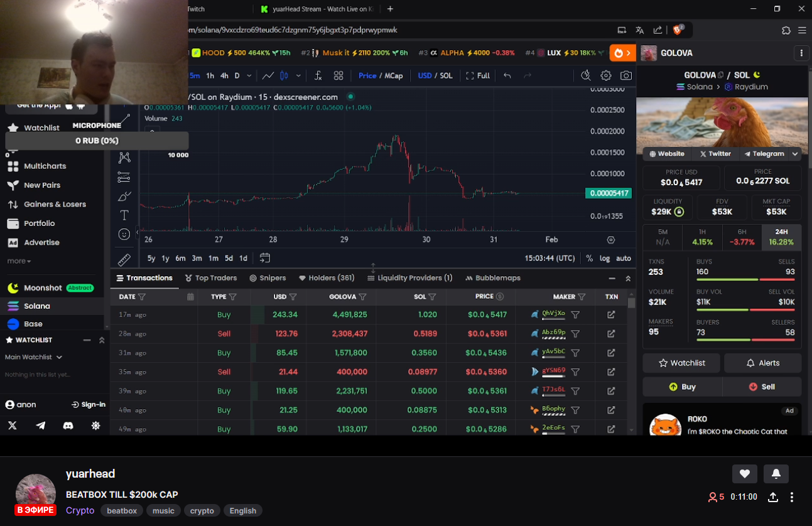Share the stream via upload icon
This screenshot has height=526, width=812.
pos(773,497)
